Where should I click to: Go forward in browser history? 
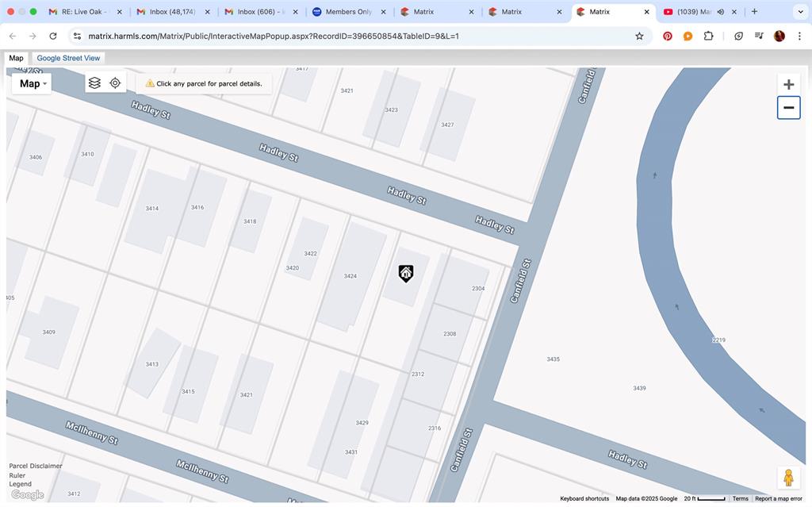[33, 36]
